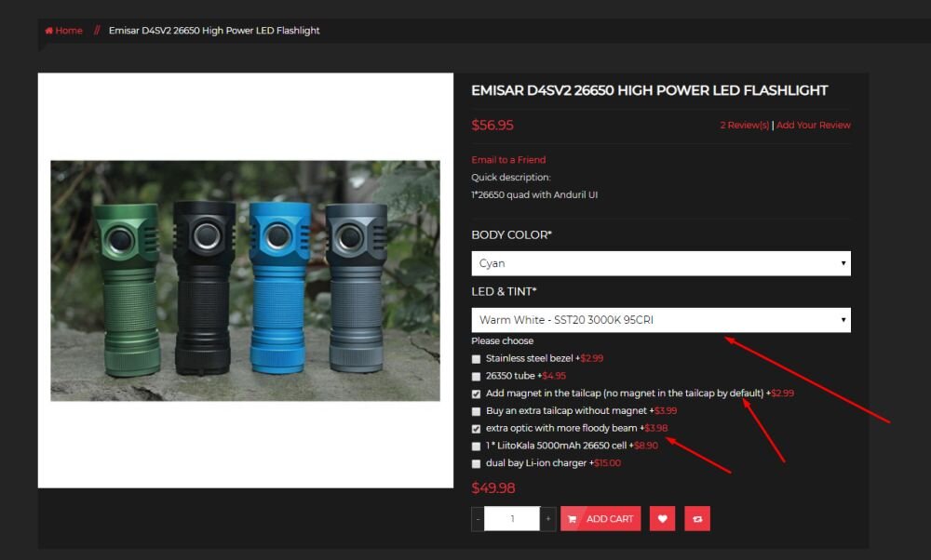Image resolution: width=931 pixels, height=560 pixels.
Task: Click the compare arrows icon button
Action: [x=697, y=518]
